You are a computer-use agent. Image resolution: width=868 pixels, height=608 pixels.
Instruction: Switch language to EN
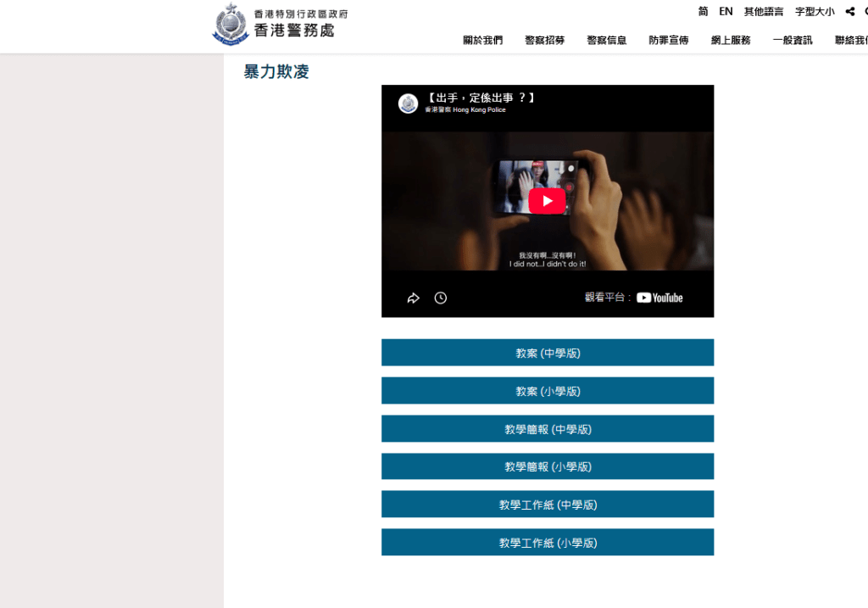tap(726, 11)
